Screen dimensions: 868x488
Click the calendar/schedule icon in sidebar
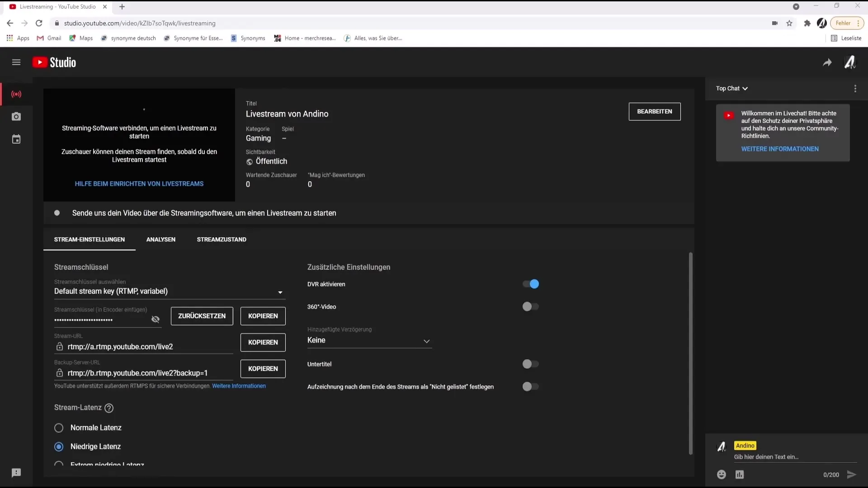click(16, 139)
